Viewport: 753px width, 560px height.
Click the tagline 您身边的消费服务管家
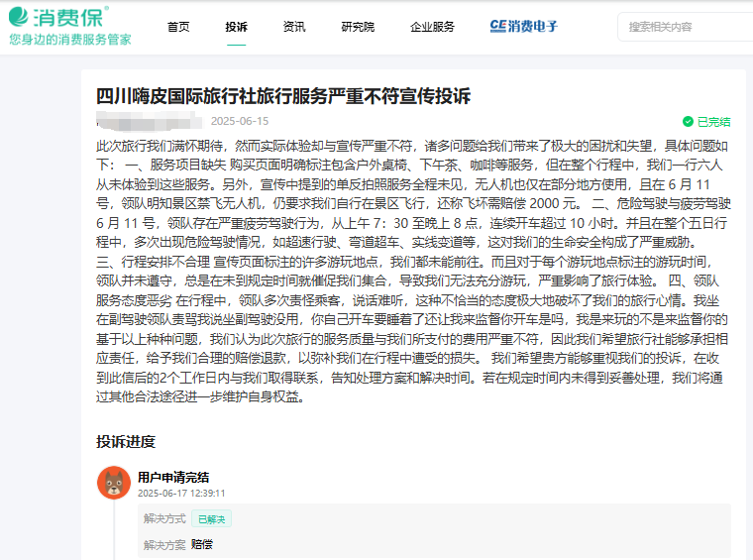point(70,40)
